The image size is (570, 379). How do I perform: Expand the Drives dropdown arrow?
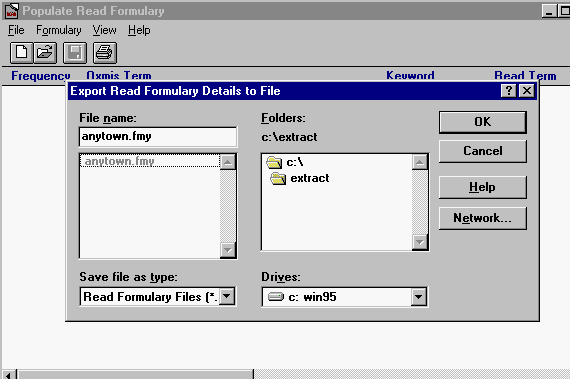(x=418, y=297)
